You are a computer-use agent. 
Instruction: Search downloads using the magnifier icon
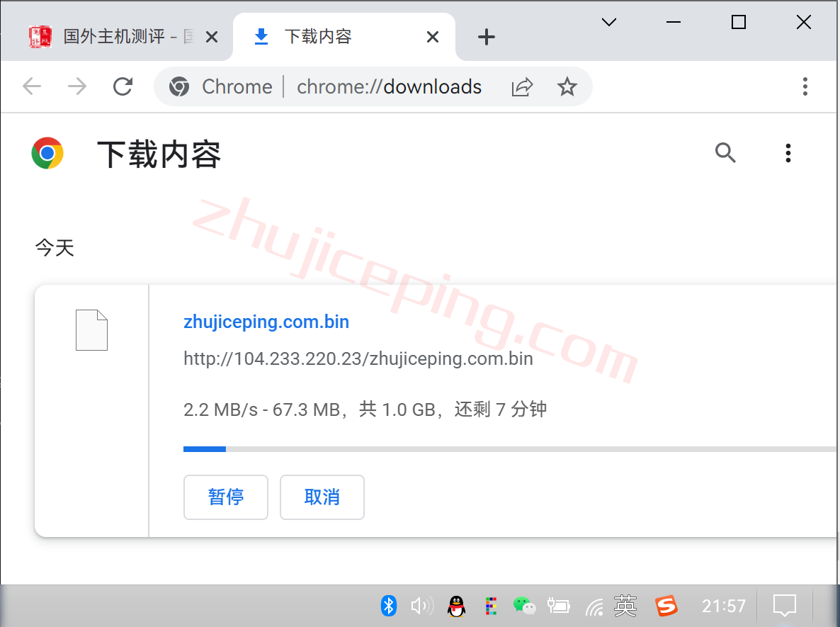[725, 152]
